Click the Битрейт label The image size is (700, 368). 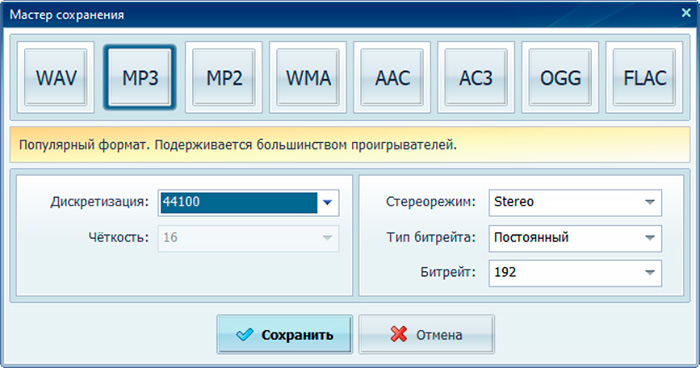pyautogui.click(x=448, y=272)
